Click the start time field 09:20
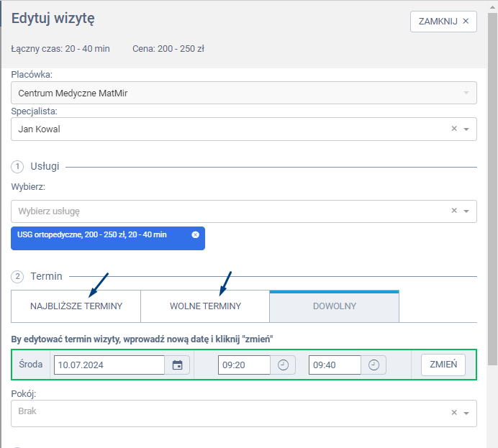This screenshot has width=498, height=448. coord(244,365)
